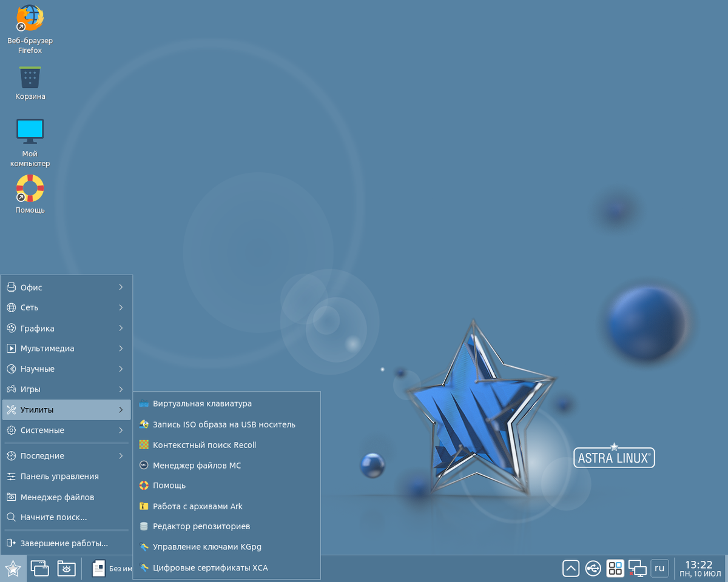Click the play icon beside Мультимедиа
The width and height of the screenshot is (728, 582).
[11, 349]
